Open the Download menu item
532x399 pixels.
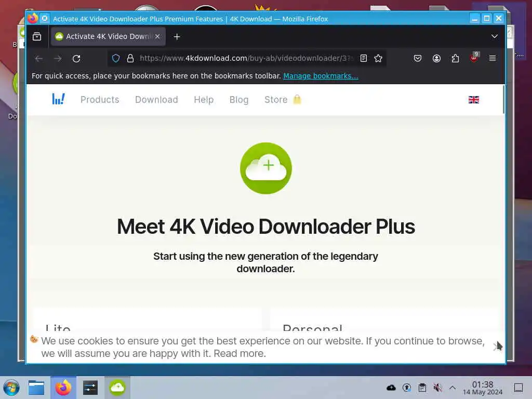[156, 99]
